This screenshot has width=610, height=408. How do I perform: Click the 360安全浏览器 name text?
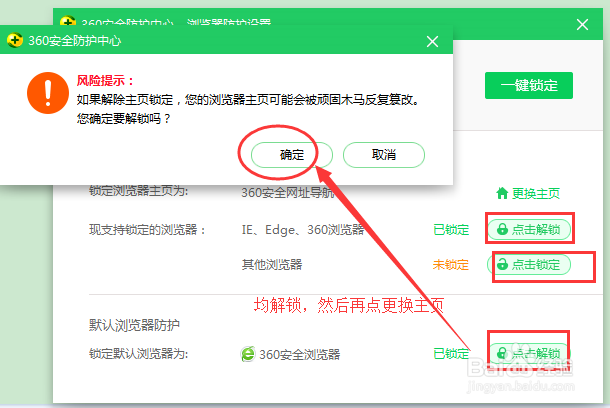(x=300, y=354)
